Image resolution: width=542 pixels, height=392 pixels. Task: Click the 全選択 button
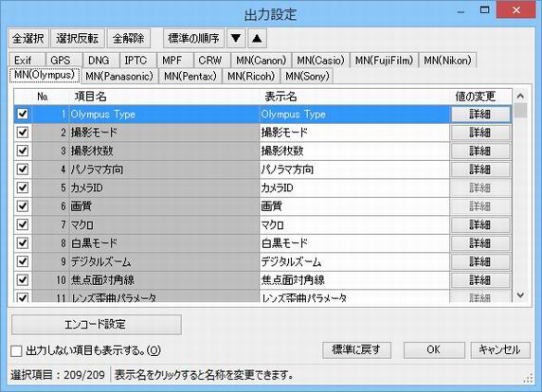click(28, 38)
